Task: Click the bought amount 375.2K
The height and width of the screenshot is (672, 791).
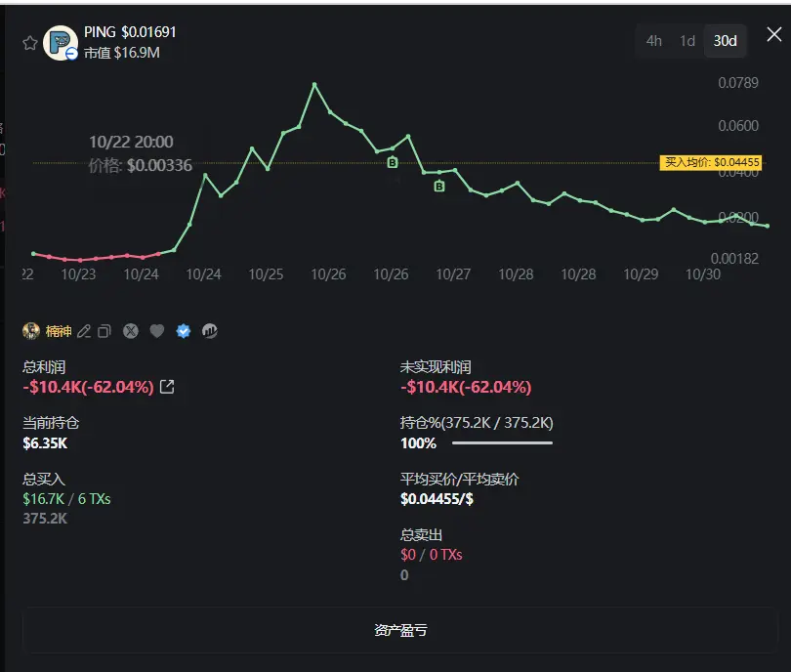Action: 45,519
